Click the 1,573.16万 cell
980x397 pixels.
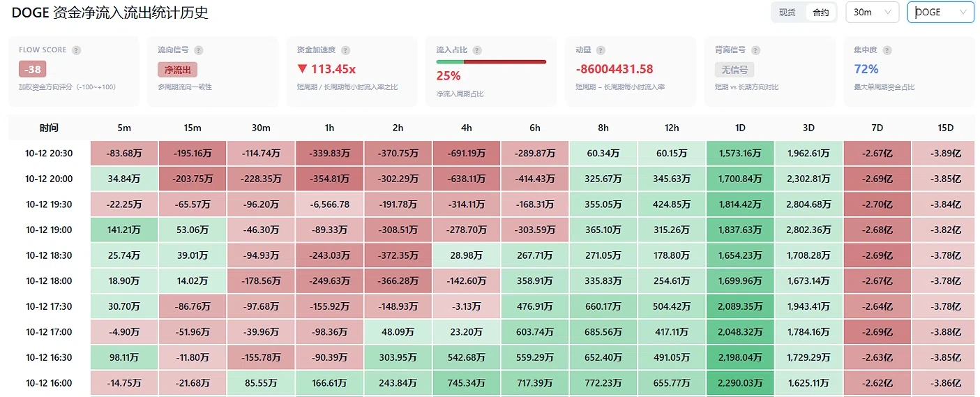point(739,153)
